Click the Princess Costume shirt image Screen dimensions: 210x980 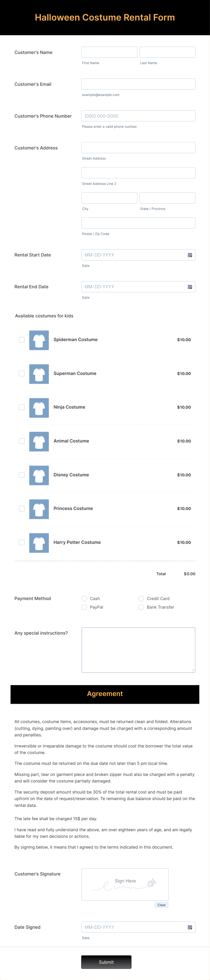(39, 509)
